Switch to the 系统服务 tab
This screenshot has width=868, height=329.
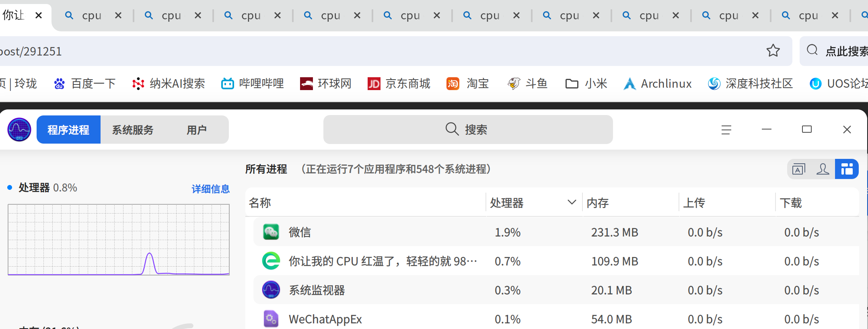[x=133, y=130]
